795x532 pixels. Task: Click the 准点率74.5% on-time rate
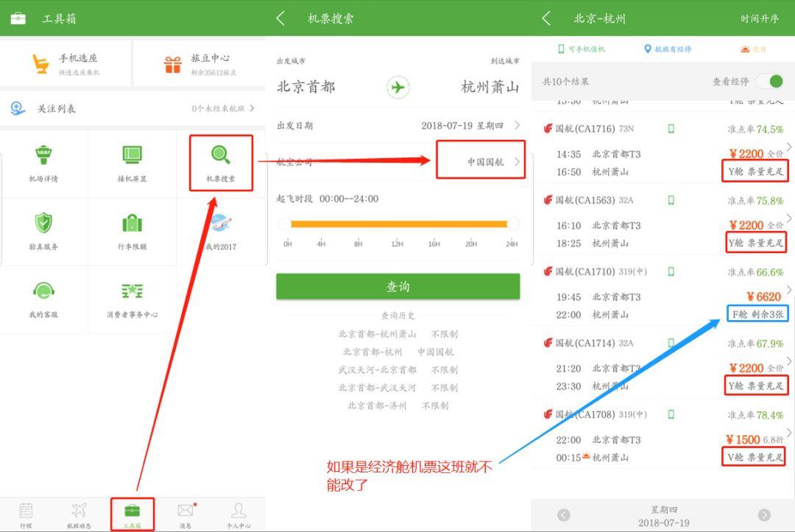pyautogui.click(x=755, y=130)
